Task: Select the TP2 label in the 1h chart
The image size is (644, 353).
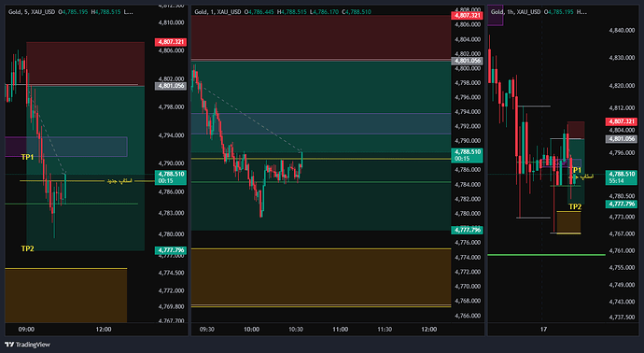Action: tap(575, 206)
